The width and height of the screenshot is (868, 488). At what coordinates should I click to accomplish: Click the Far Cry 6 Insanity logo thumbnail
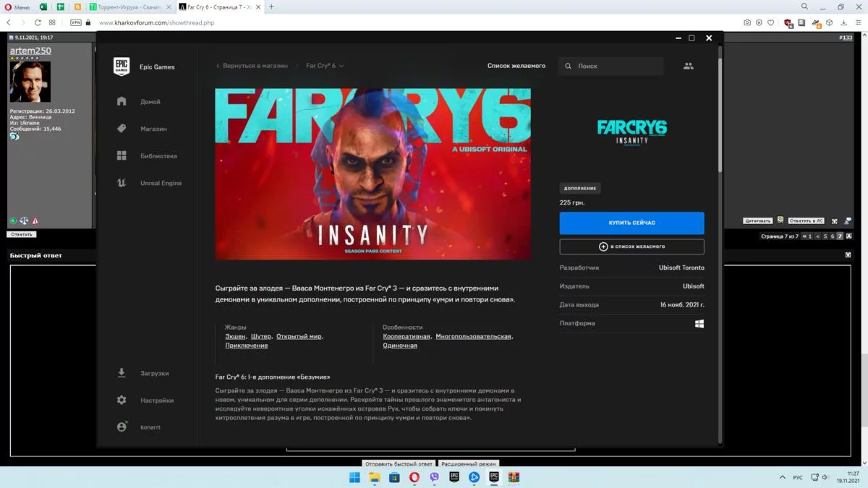(631, 132)
